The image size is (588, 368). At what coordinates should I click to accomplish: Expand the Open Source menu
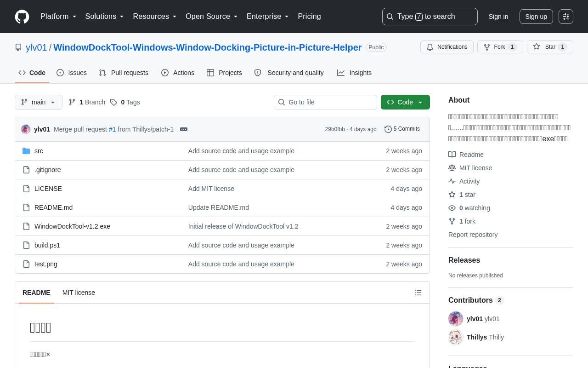tap(212, 17)
